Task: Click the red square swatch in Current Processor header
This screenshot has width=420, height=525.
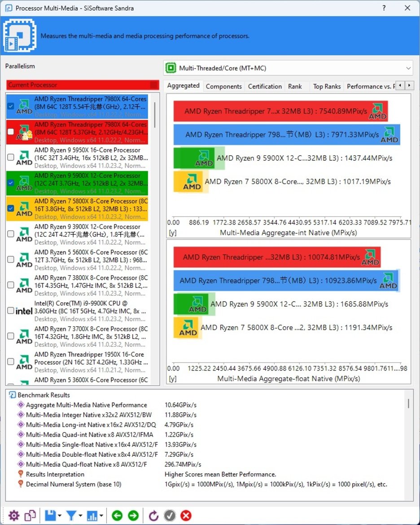Action: click(x=154, y=85)
